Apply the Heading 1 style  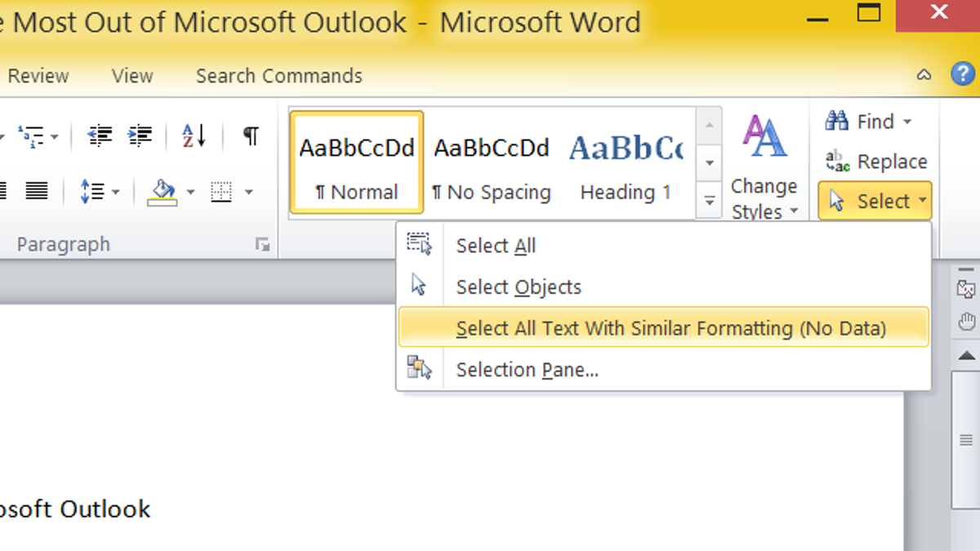(626, 162)
